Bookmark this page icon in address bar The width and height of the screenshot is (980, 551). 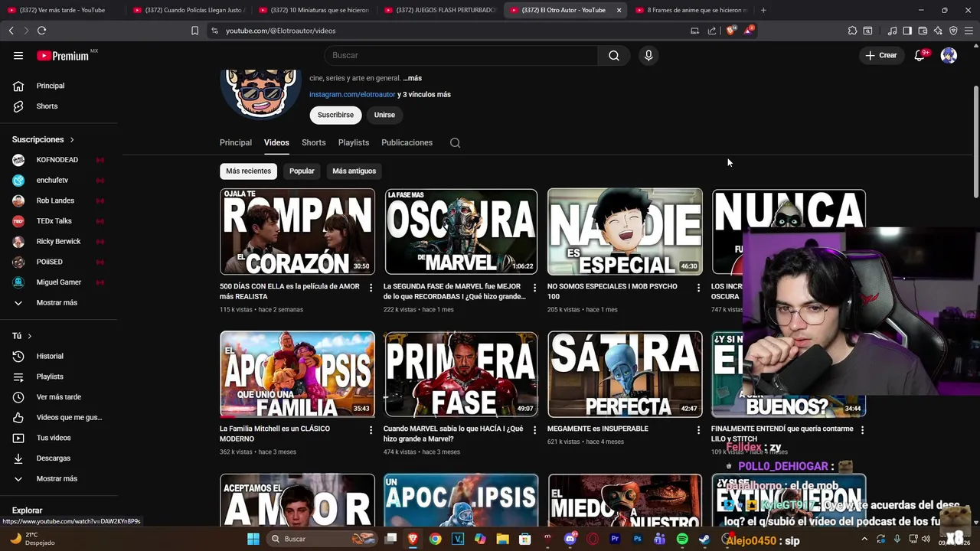pos(194,31)
